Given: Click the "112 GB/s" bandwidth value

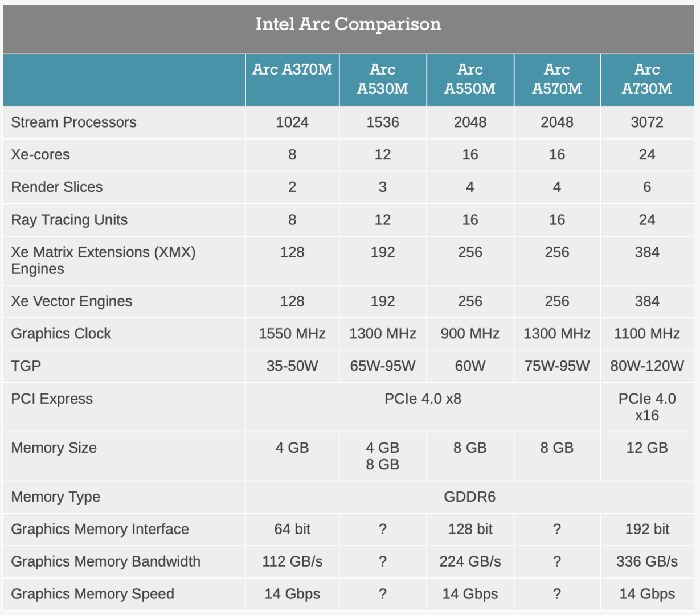Looking at the screenshot, I should (x=292, y=561).
